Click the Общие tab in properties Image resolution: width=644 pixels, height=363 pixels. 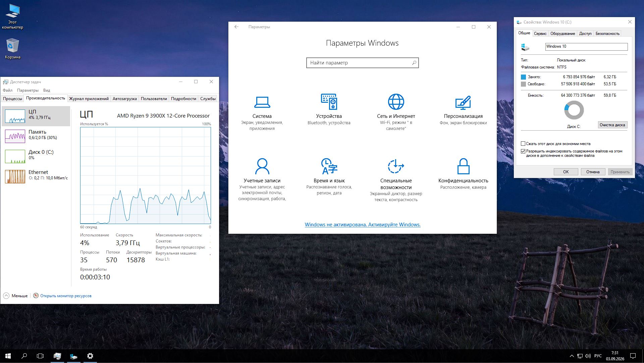click(x=524, y=33)
